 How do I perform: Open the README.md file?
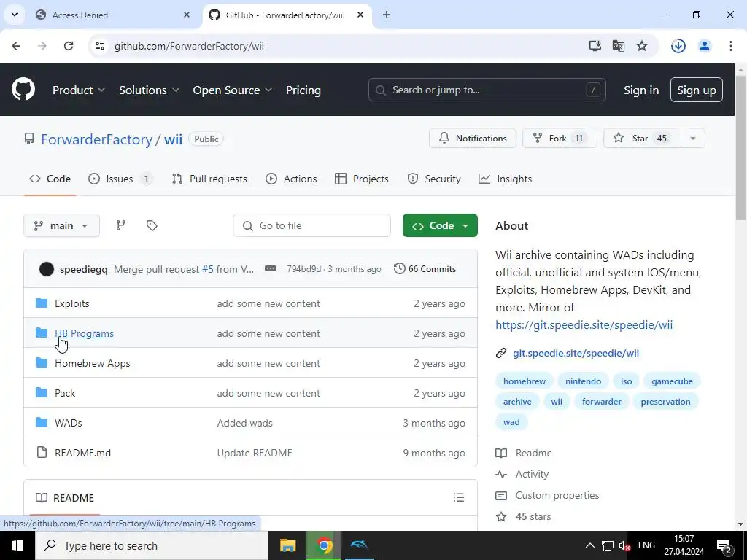click(82, 453)
